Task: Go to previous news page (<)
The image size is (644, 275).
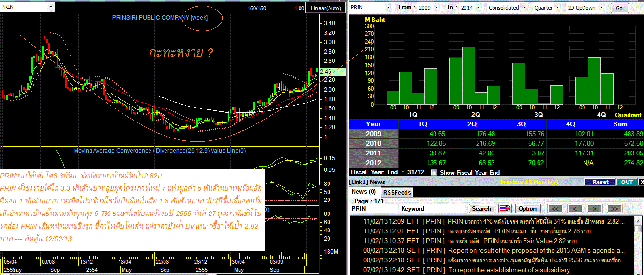Action: (x=574, y=209)
